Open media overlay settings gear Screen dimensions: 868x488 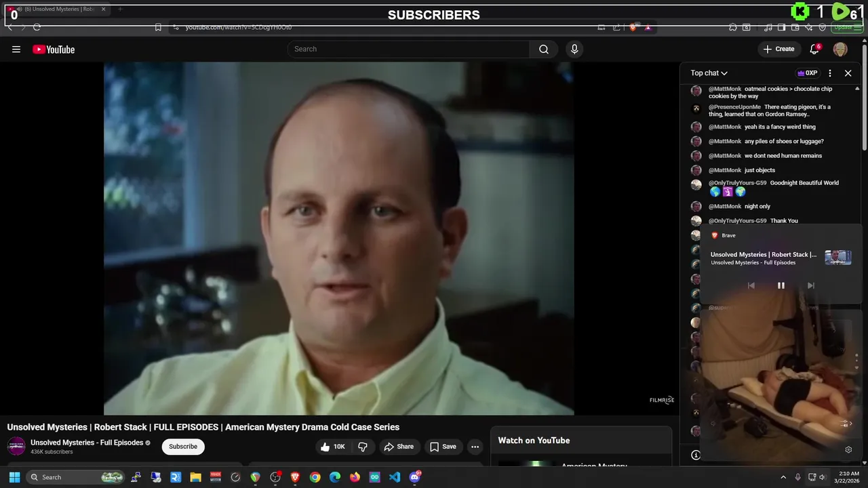848,449
